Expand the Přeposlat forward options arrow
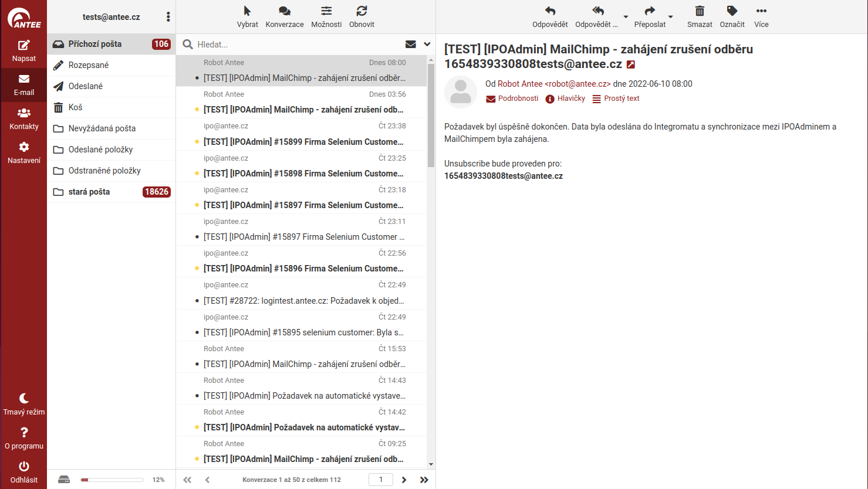The width and height of the screenshot is (868, 489). pos(671,17)
